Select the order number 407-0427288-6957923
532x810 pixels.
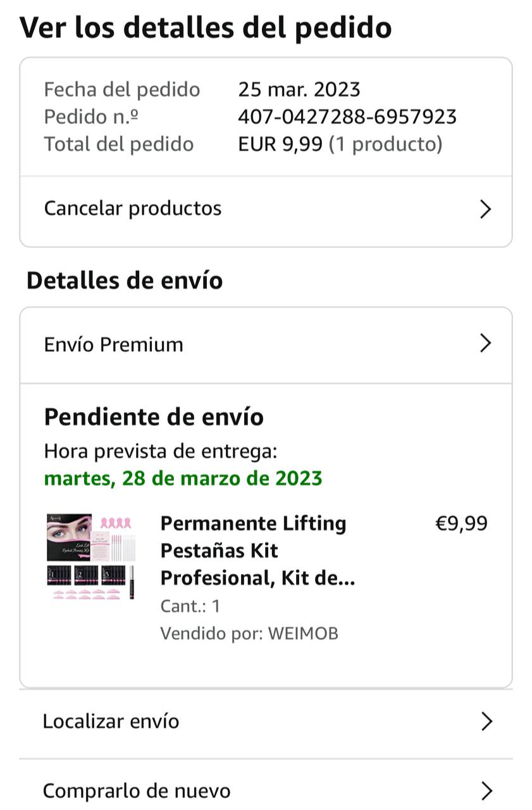click(347, 117)
